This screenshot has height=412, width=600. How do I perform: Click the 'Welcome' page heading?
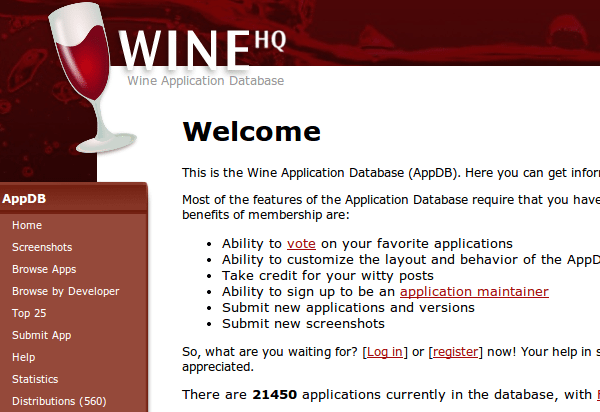pos(251,132)
